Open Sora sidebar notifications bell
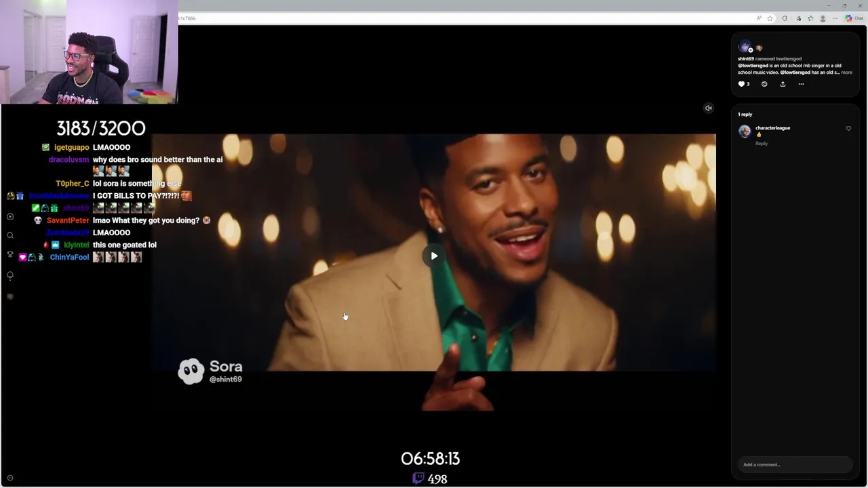 coord(10,275)
